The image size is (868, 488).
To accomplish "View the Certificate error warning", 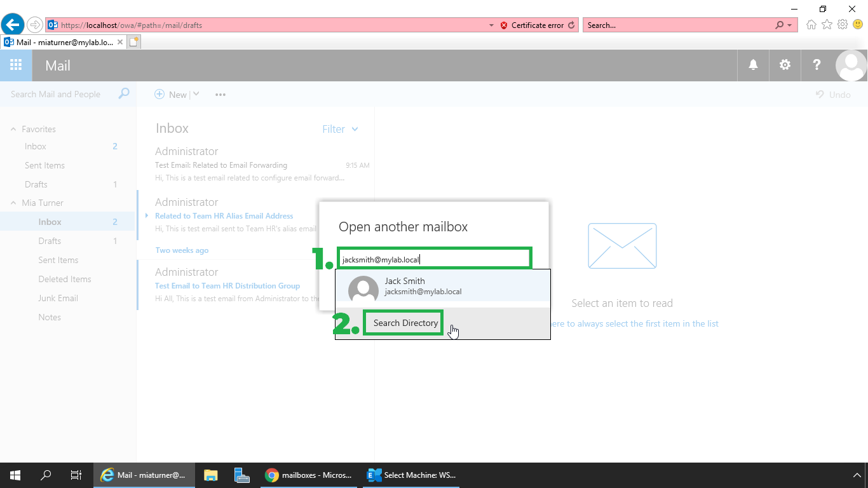I will tap(532, 25).
